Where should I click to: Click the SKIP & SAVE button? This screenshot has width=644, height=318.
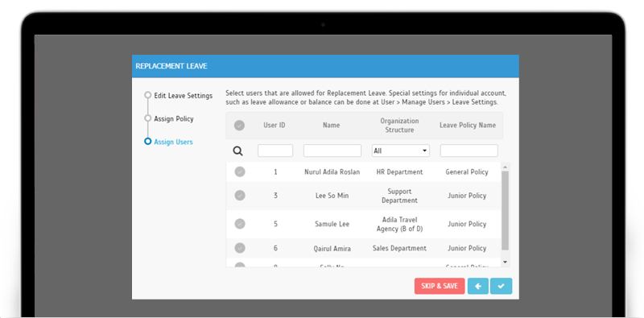[440, 287]
